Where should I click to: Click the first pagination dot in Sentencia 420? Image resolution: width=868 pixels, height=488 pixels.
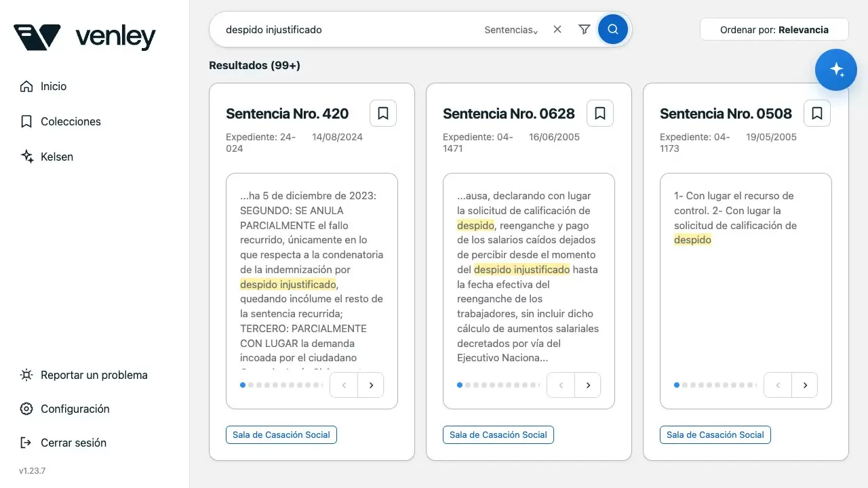[x=243, y=385]
